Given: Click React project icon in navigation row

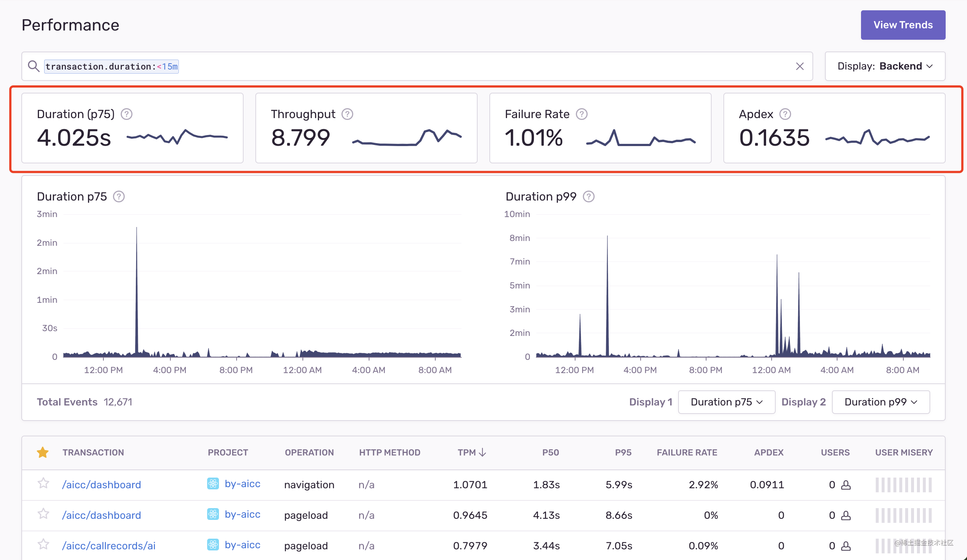Looking at the screenshot, I should [x=213, y=483].
